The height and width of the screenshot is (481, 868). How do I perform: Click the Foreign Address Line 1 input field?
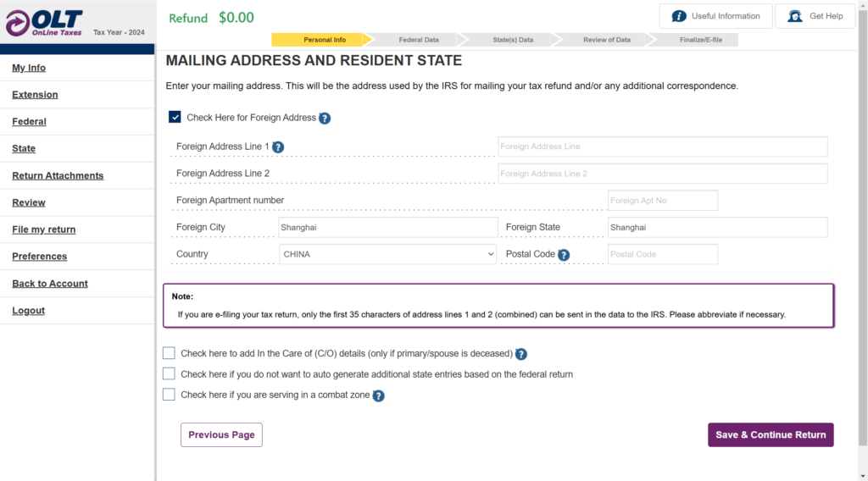tap(663, 147)
